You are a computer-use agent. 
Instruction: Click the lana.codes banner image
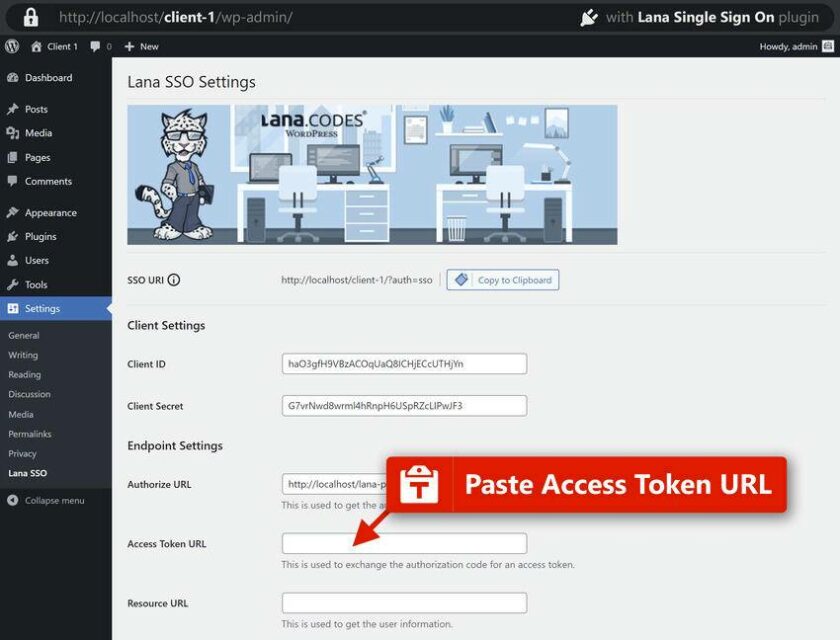(372, 175)
